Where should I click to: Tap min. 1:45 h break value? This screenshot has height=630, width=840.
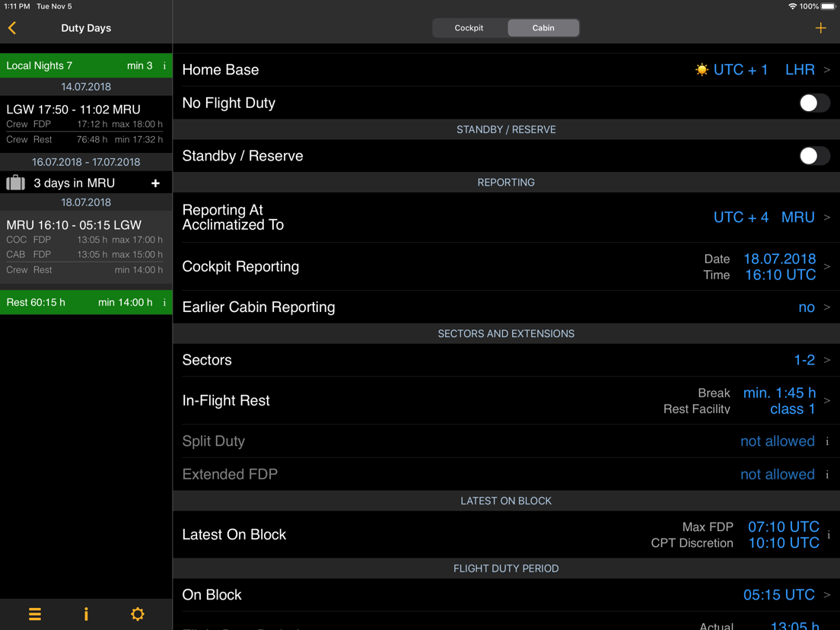[779, 393]
